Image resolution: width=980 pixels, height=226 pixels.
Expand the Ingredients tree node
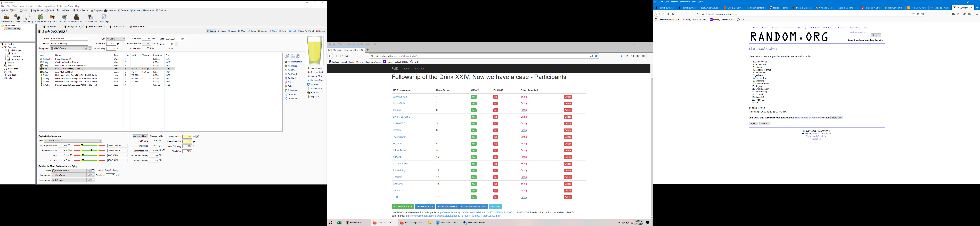[2, 69]
